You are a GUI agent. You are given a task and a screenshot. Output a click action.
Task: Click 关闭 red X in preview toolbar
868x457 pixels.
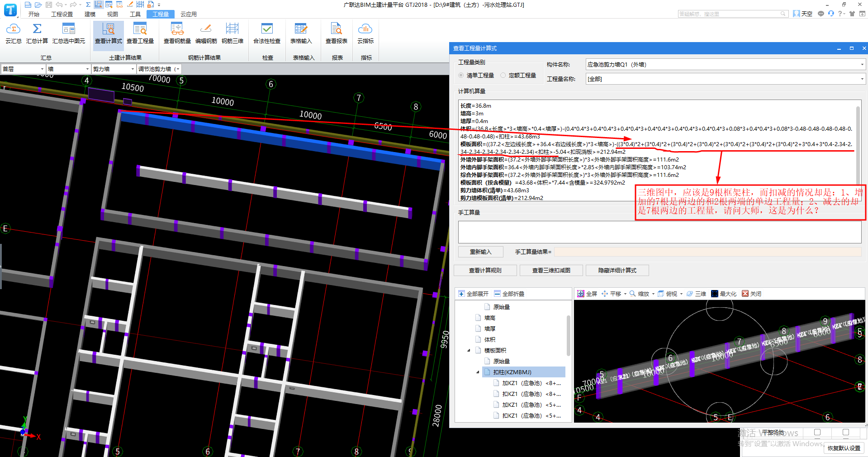pyautogui.click(x=752, y=294)
